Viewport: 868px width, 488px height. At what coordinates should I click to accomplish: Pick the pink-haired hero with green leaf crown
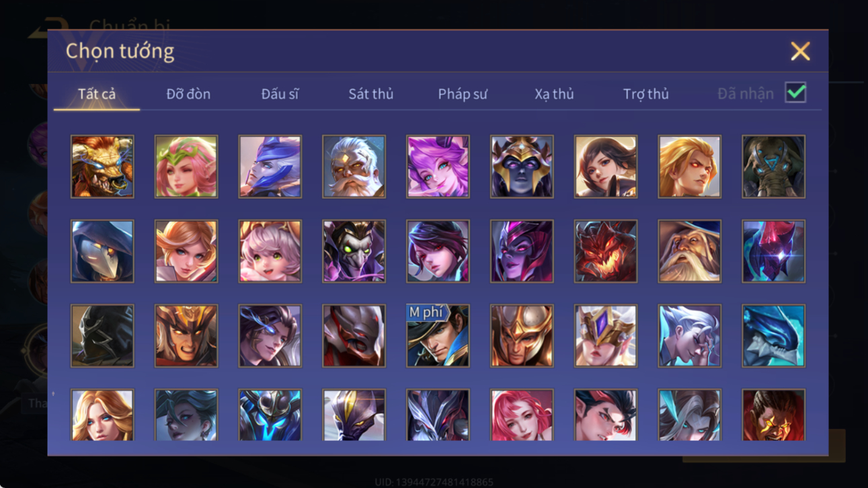[186, 167]
